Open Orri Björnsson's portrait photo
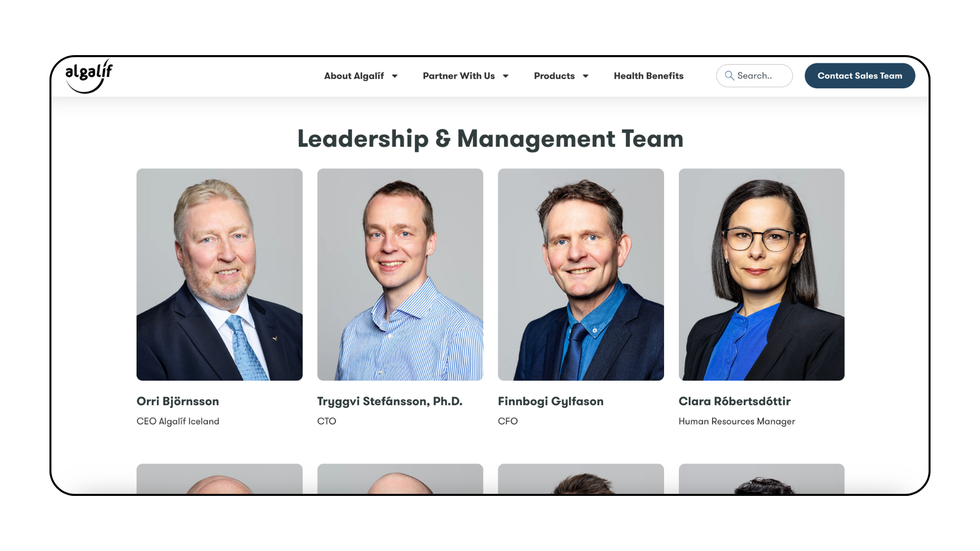This screenshot has width=980, height=551. [219, 274]
